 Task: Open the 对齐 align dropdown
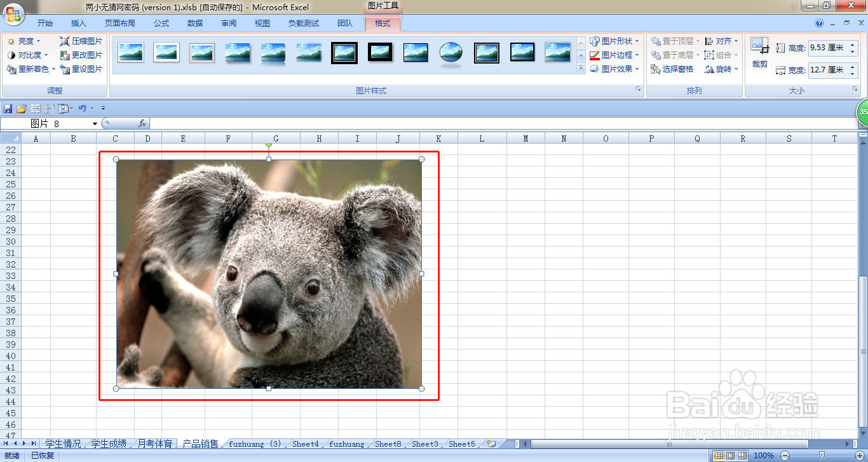pyautogui.click(x=721, y=41)
